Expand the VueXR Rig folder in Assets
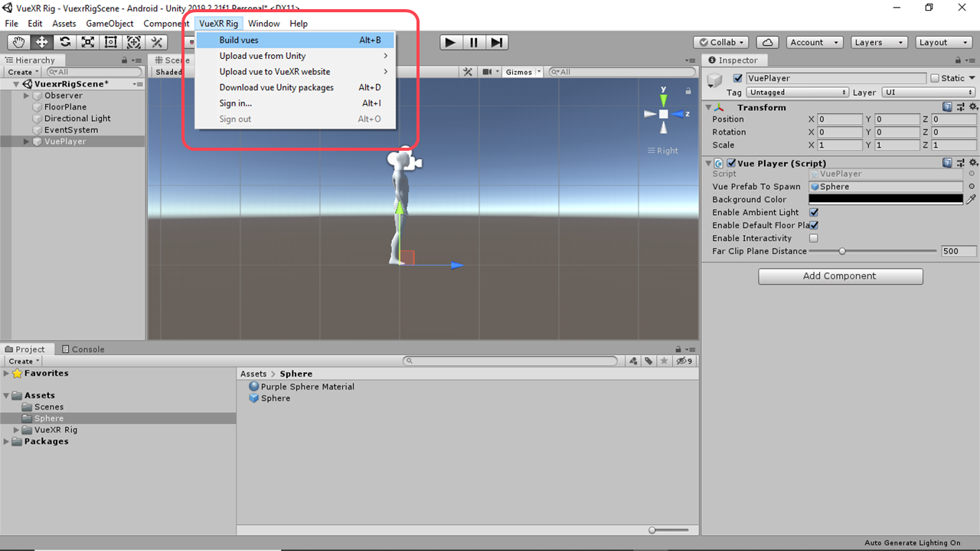Screen dimensions: 980x551 point(17,430)
